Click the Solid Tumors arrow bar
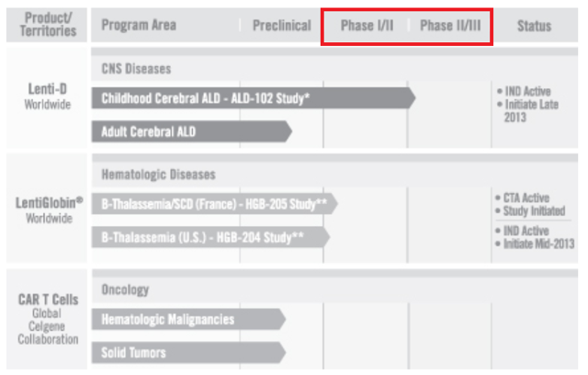 [188, 353]
